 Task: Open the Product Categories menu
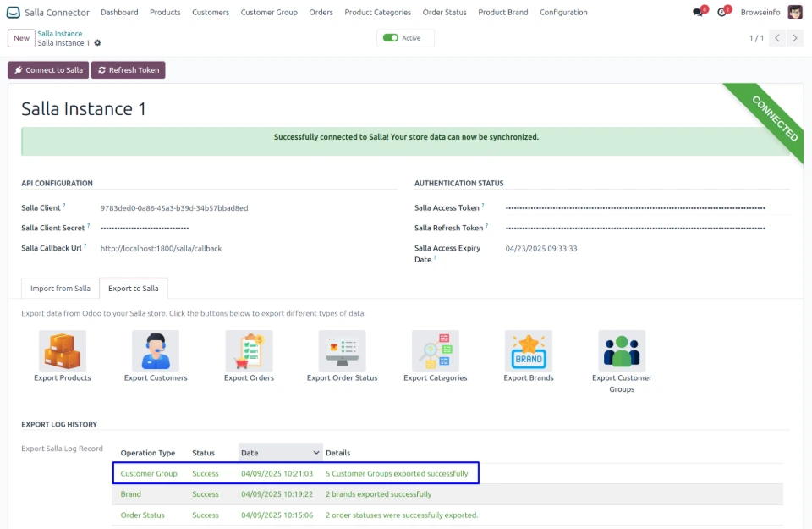pos(377,13)
